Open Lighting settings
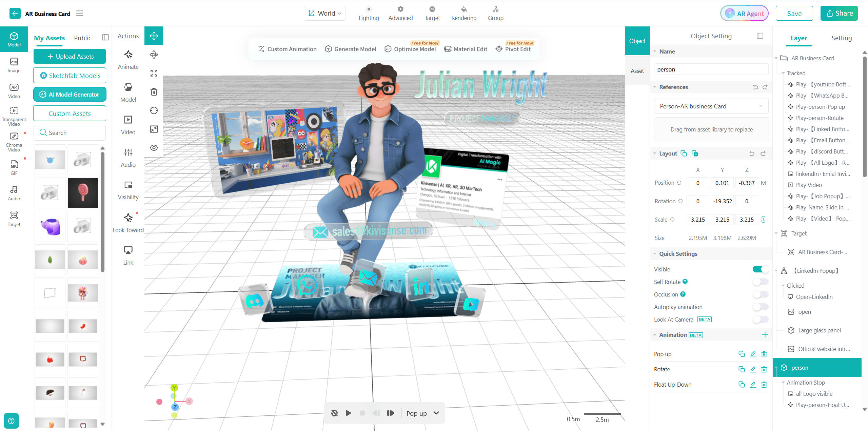The height and width of the screenshot is (431, 868). [x=369, y=13]
